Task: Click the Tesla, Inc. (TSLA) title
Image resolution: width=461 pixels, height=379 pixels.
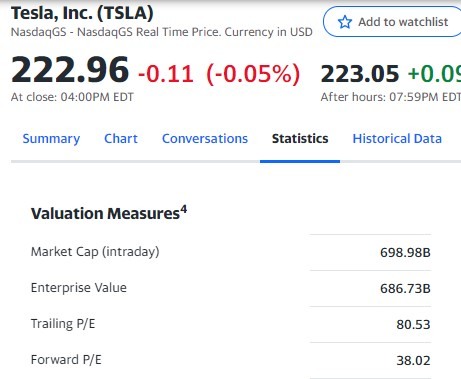Action: click(x=82, y=13)
